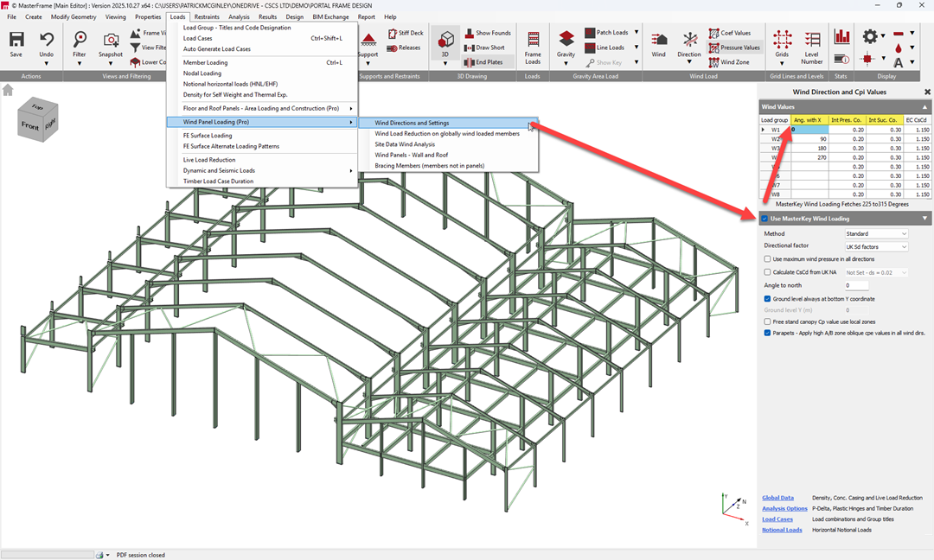Open Frame Loads tool
The width and height of the screenshot is (934, 560).
click(533, 39)
